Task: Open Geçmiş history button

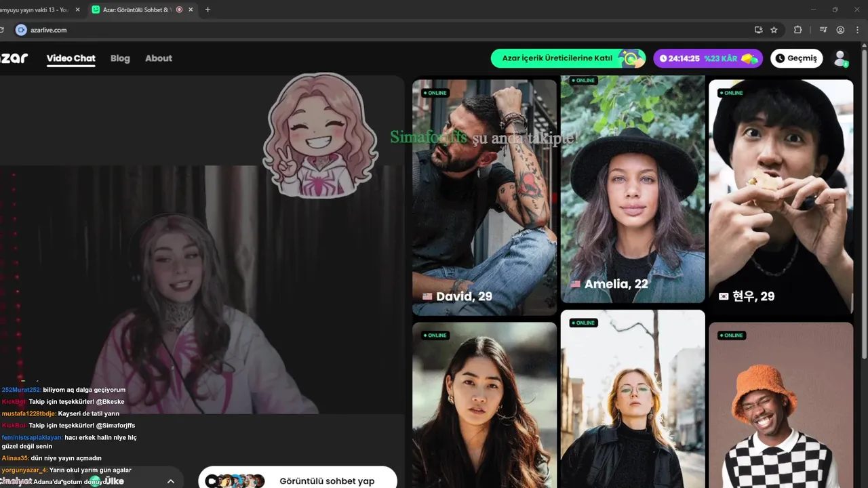Action: pyautogui.click(x=797, y=58)
